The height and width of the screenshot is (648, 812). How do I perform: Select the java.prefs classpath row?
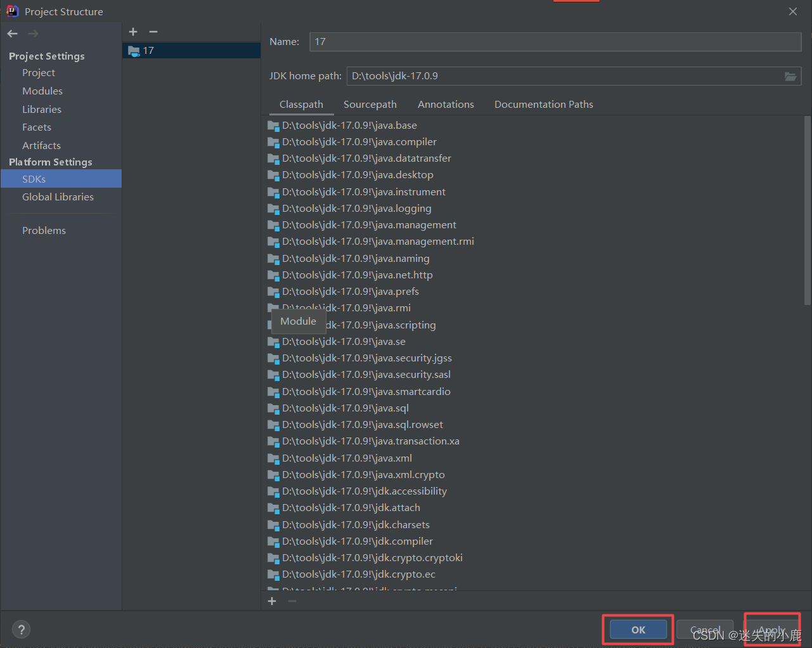click(532, 292)
